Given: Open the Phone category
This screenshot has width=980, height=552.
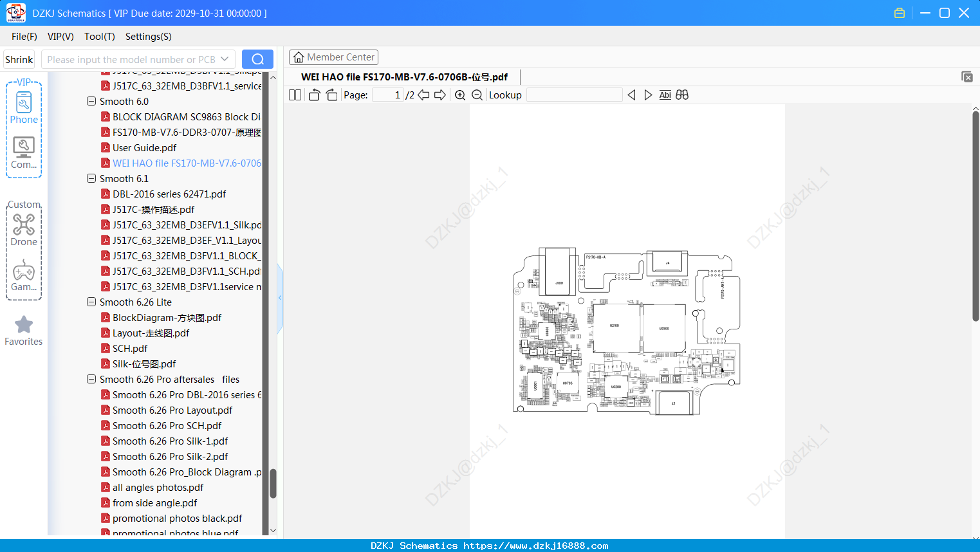Looking at the screenshot, I should [x=24, y=107].
